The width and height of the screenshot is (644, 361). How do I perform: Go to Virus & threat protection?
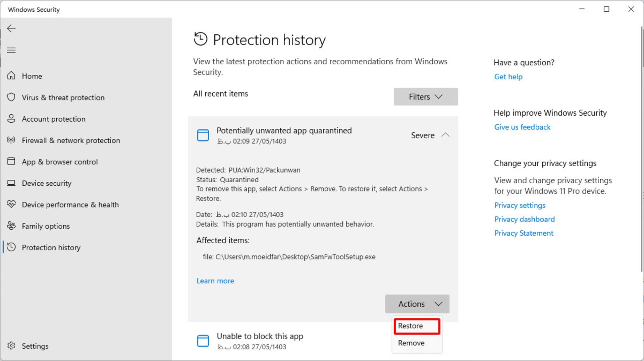pyautogui.click(x=63, y=98)
